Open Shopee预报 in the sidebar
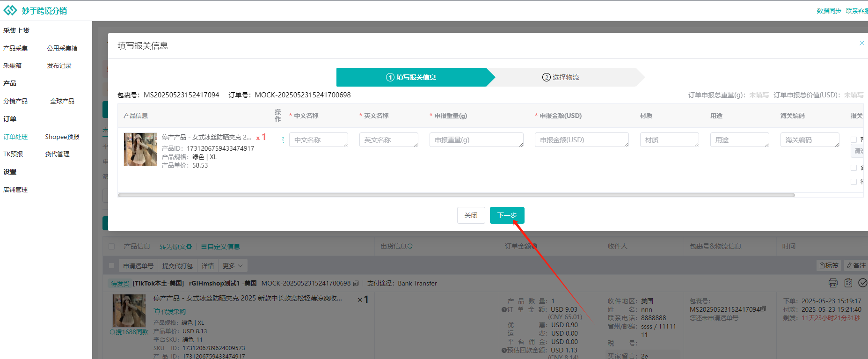The height and width of the screenshot is (359, 868). (x=62, y=137)
